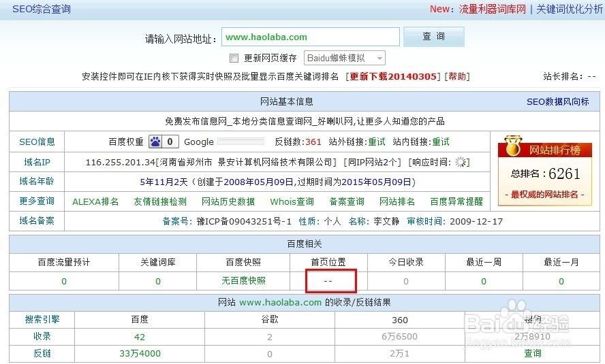The height and width of the screenshot is (364, 605).
Task: Click 无百度快照 in the snapshot column
Action: [x=243, y=281]
